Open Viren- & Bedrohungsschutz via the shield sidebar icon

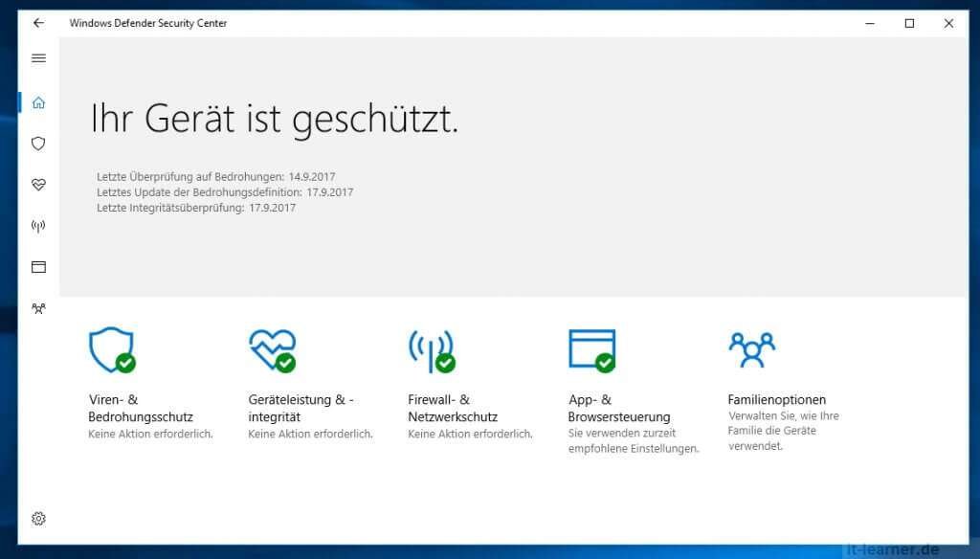coord(38,144)
